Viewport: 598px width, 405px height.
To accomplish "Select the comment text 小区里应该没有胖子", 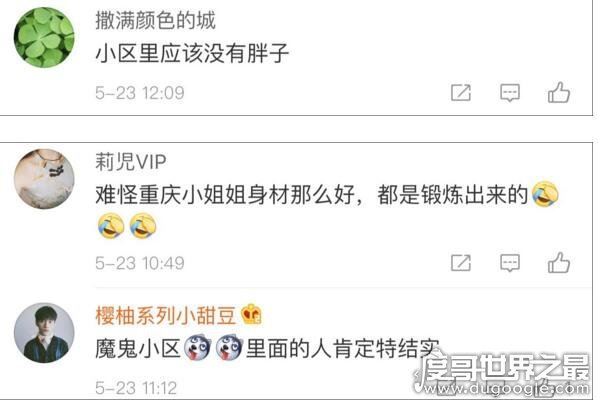I will [192, 53].
